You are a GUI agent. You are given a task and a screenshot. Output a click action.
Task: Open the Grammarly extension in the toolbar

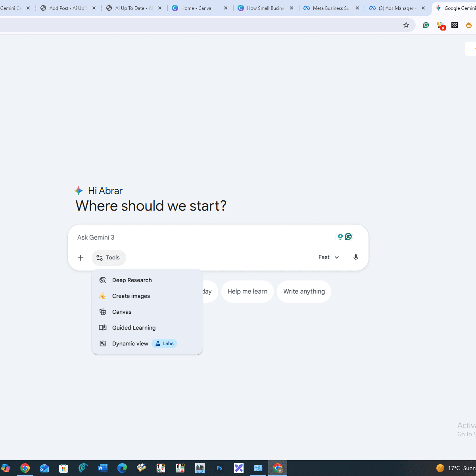pos(426,25)
